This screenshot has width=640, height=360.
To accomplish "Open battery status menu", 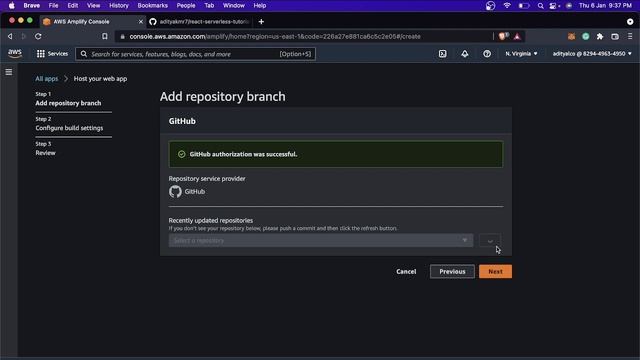I will tap(524, 6).
